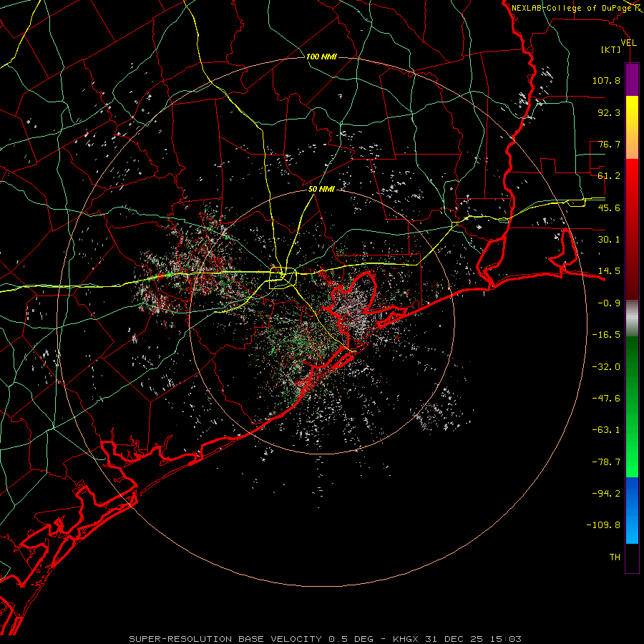Image resolution: width=644 pixels, height=644 pixels.
Task: Click the -78.7 velocity scale value
Action: (606, 462)
